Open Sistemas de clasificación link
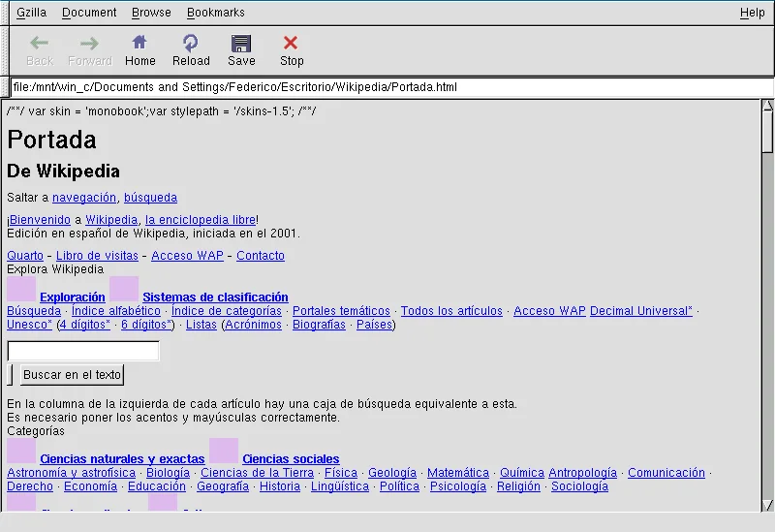Screen dimensions: 775x532 [215, 297]
